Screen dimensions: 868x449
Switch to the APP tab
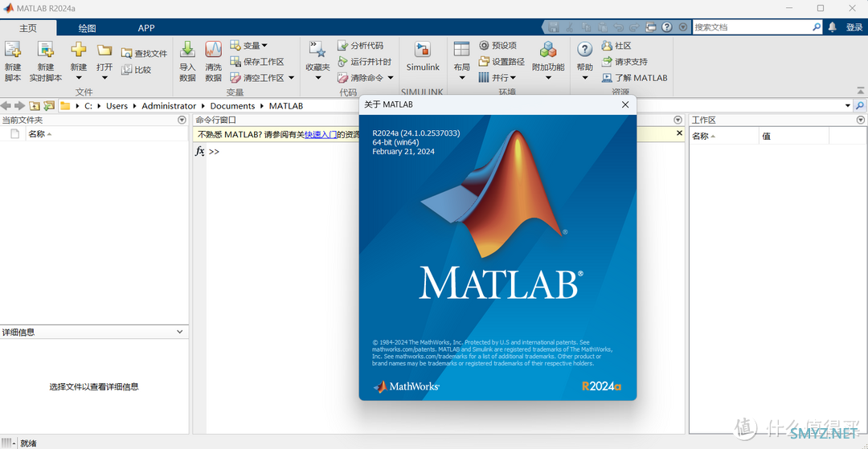click(x=146, y=27)
